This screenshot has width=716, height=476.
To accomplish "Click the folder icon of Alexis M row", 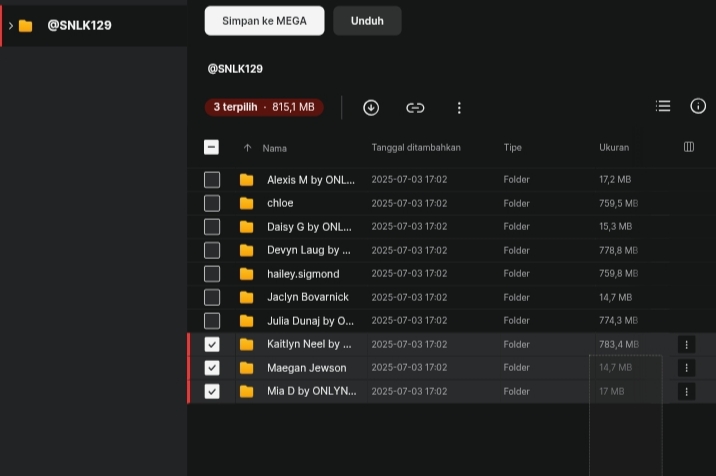I will tap(247, 180).
